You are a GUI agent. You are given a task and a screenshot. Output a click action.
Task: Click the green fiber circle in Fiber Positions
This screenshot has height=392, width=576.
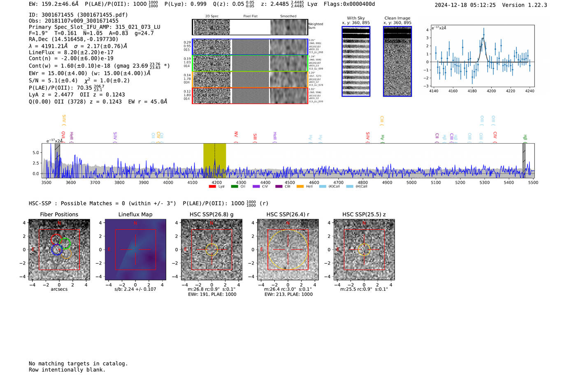pyautogui.click(x=65, y=243)
